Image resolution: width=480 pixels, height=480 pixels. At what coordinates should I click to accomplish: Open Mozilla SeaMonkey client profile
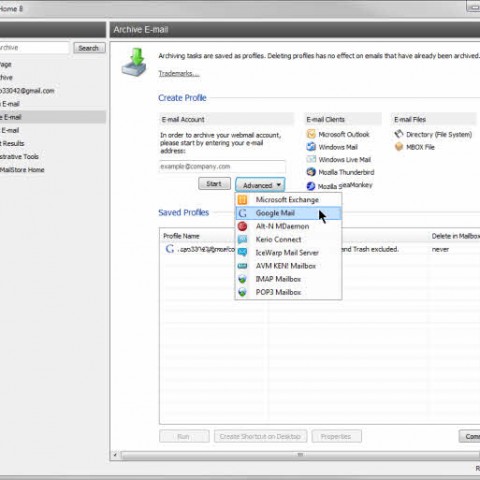[x=345, y=186]
